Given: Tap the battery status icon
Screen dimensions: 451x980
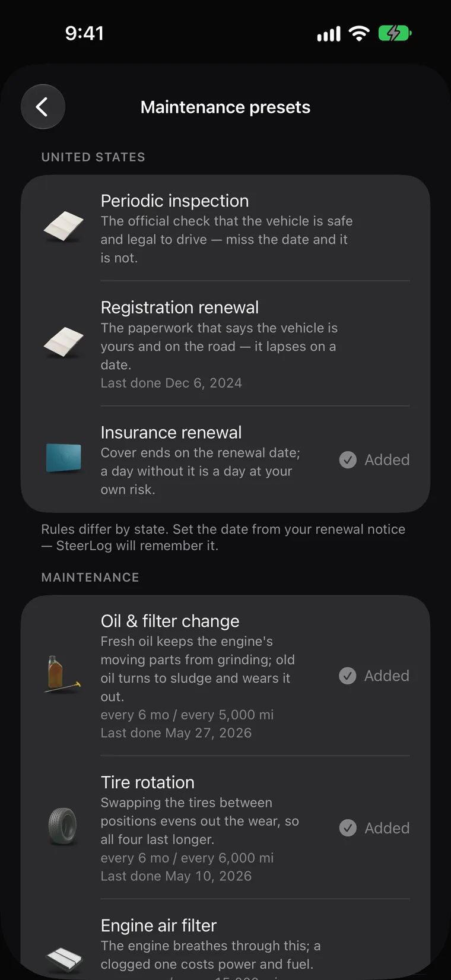Looking at the screenshot, I should point(395,33).
